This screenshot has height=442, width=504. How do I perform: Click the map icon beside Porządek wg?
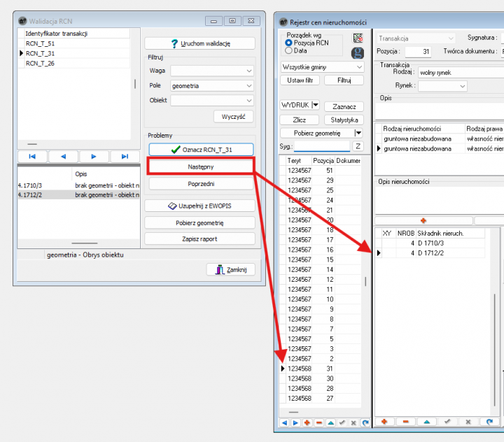pos(358,38)
